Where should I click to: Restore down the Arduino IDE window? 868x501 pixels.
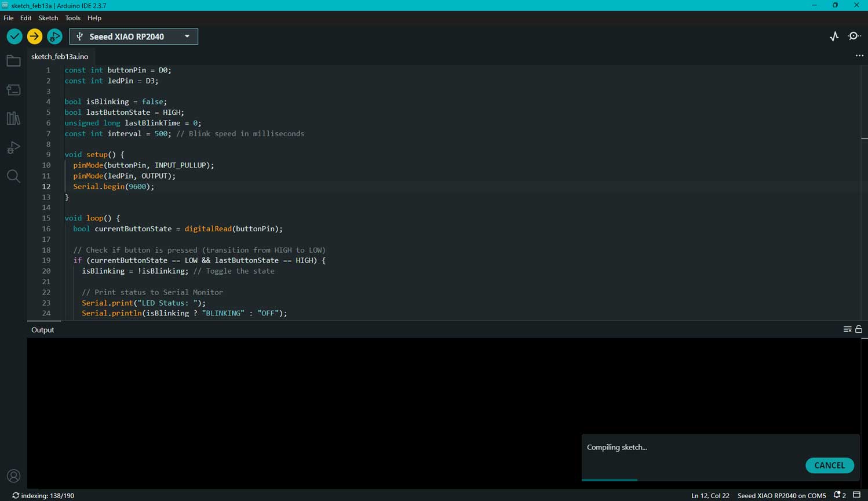(x=835, y=5)
